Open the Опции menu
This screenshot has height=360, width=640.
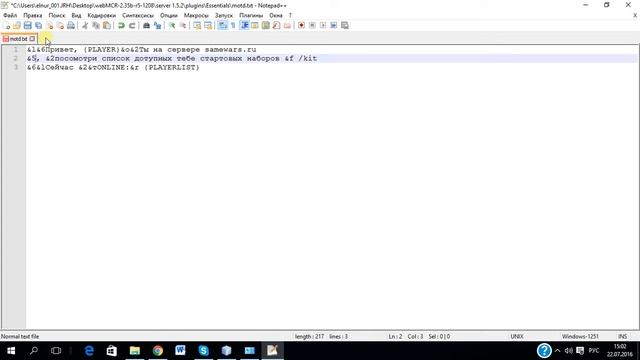(169, 15)
